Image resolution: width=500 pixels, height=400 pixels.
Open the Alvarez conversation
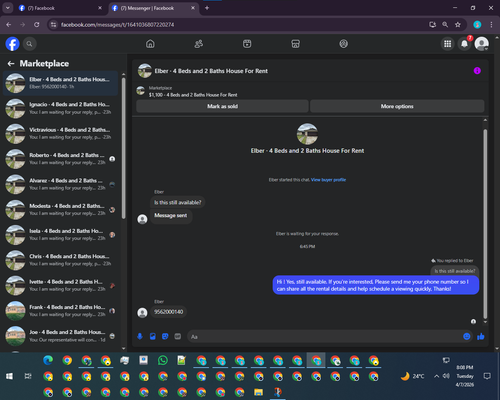pos(60,184)
